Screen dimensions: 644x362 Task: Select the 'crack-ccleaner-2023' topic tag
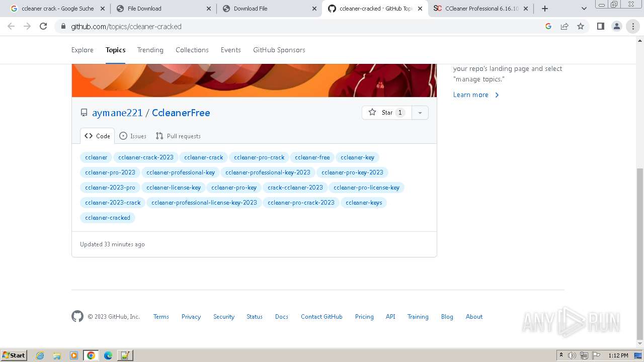(x=295, y=188)
